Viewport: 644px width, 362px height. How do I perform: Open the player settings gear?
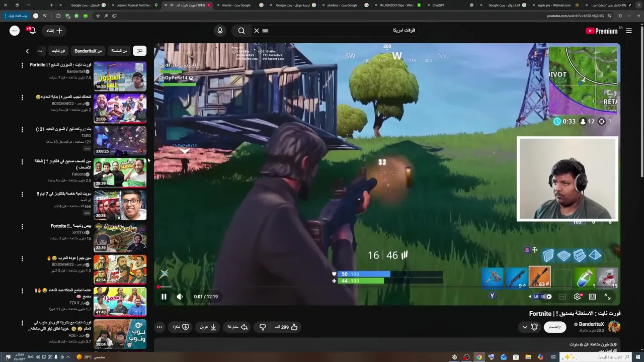577,297
